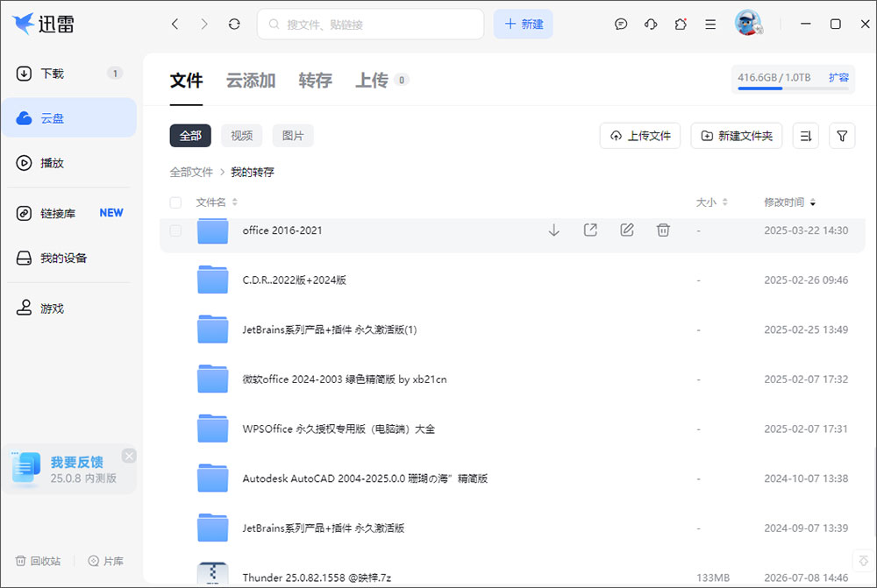Download the office 2016-2021 folder
Image resolution: width=877 pixels, height=588 pixels.
tap(553, 230)
